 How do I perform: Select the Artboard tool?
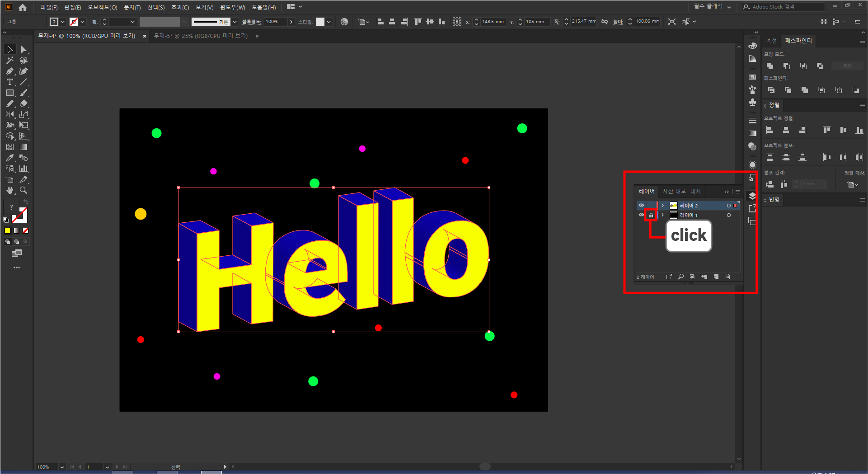[10, 179]
